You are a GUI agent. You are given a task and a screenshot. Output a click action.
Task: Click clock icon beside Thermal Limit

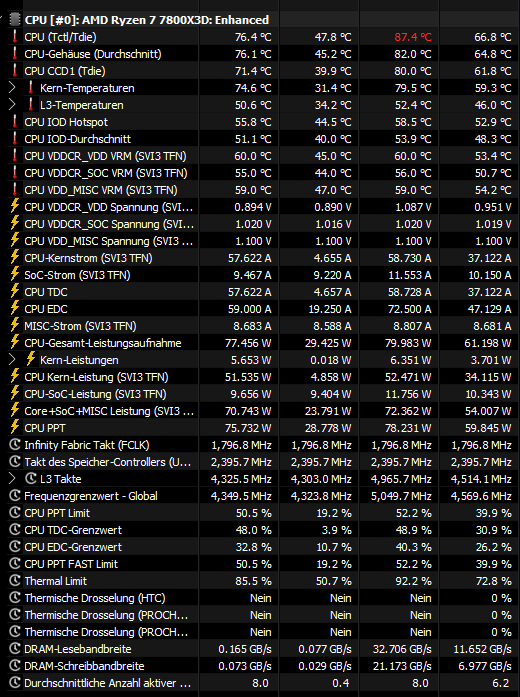pos(15,581)
